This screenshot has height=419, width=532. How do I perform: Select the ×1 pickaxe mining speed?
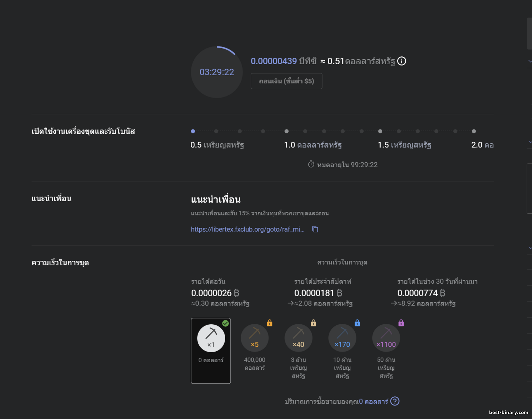[211, 338]
